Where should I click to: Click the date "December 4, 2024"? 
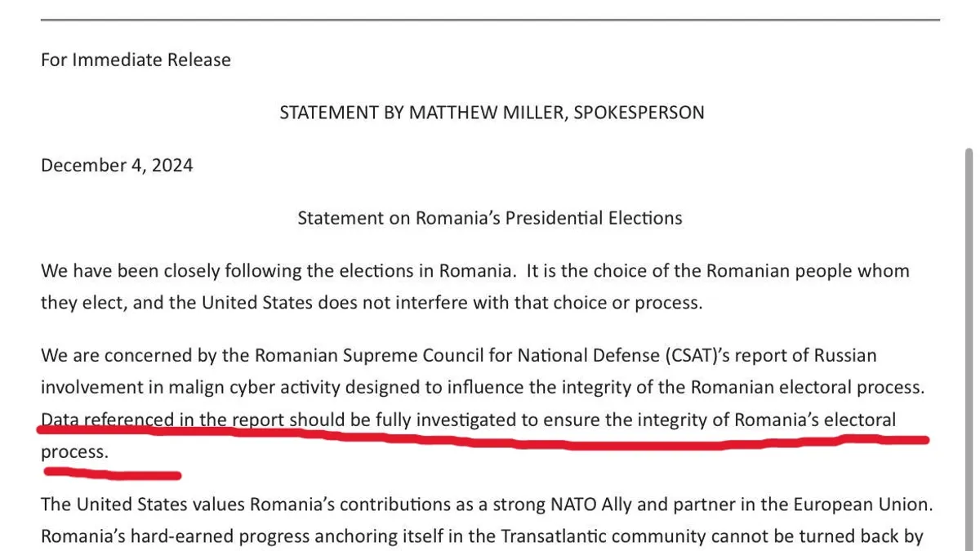[117, 165]
